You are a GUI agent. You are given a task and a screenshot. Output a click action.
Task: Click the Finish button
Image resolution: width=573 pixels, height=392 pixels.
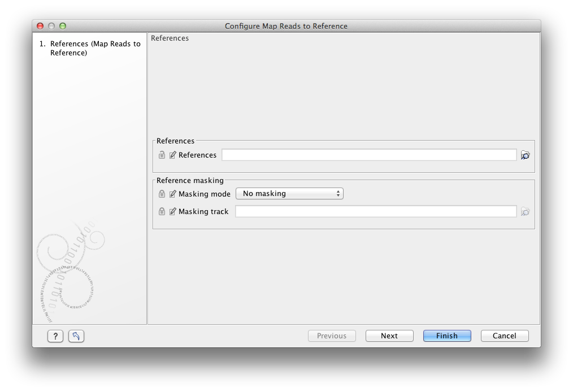(446, 336)
